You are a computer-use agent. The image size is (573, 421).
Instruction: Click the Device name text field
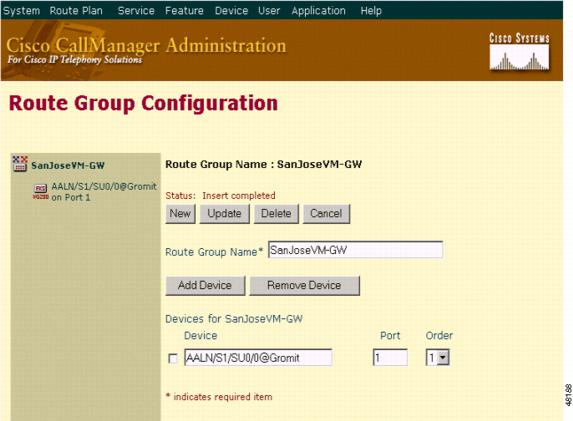coord(258,357)
